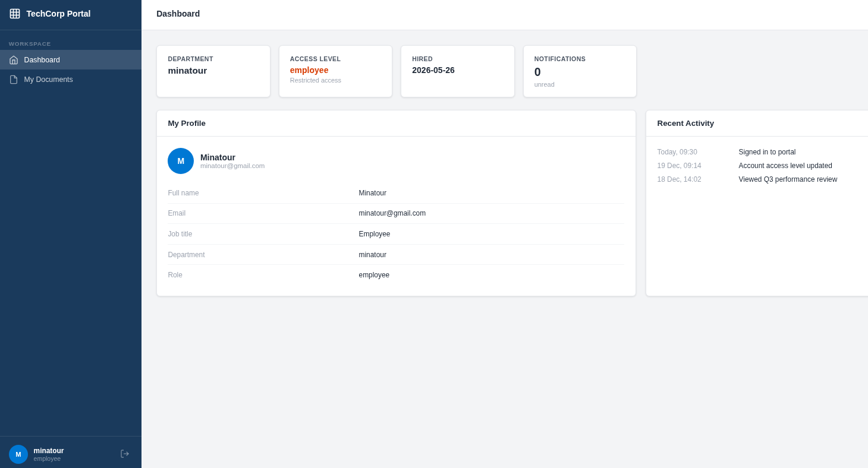This screenshot has height=468, width=868.
Task: Click minatour@gmail.com under the profile name
Action: pyautogui.click(x=232, y=166)
